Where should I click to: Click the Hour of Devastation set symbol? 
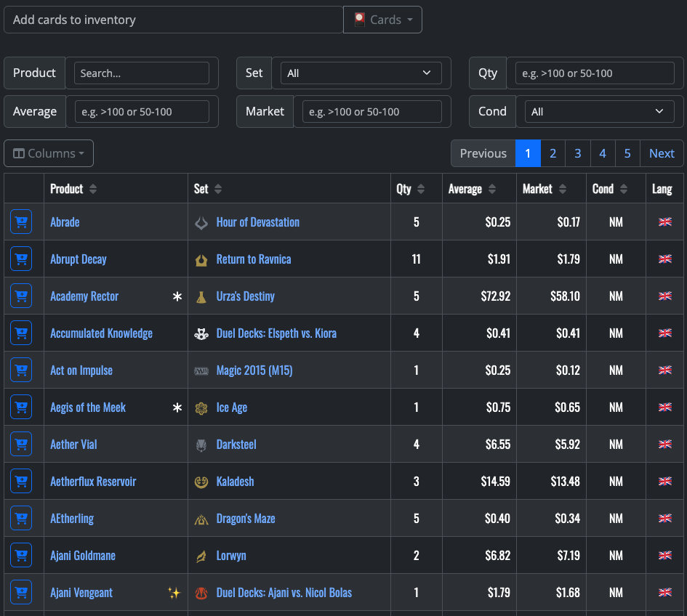click(201, 222)
